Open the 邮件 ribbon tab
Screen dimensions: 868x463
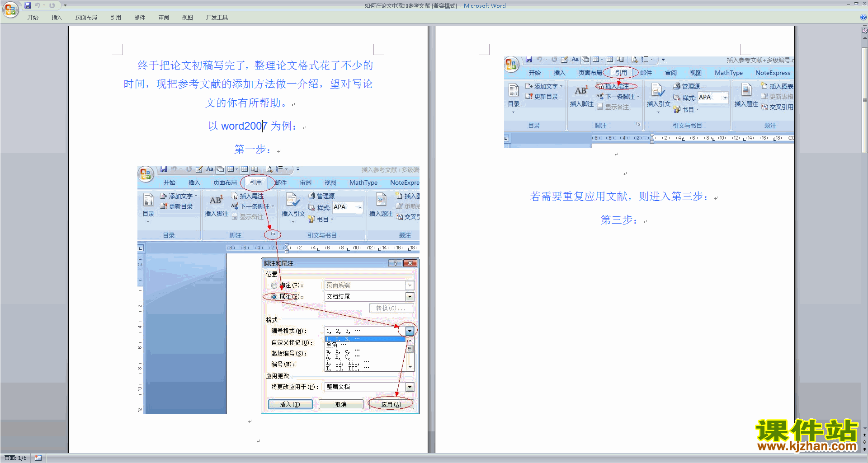pyautogui.click(x=140, y=17)
